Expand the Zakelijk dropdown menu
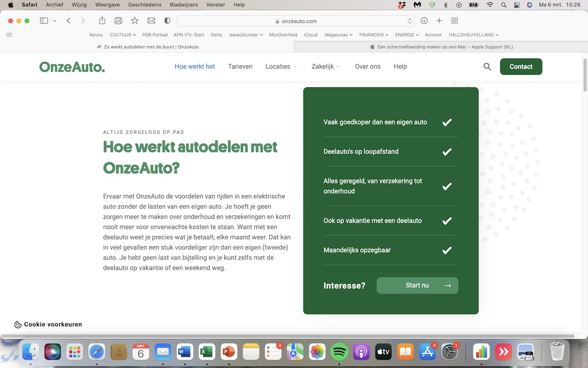 tap(326, 67)
